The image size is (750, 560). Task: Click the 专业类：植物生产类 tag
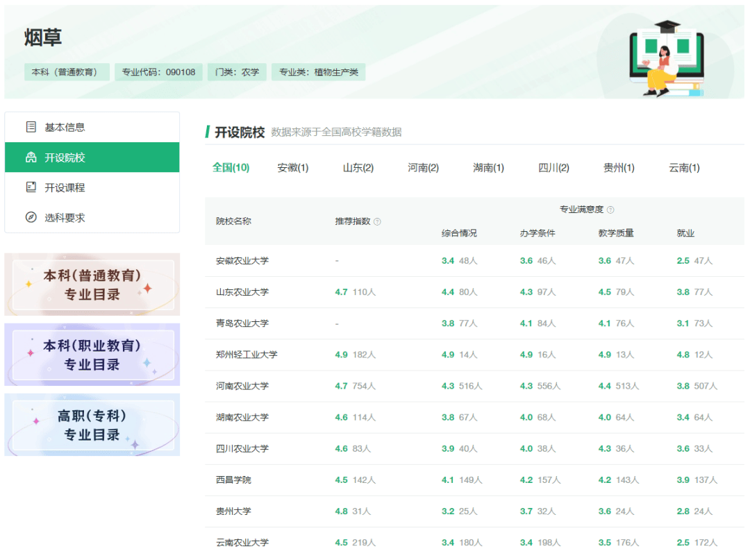pos(318,72)
